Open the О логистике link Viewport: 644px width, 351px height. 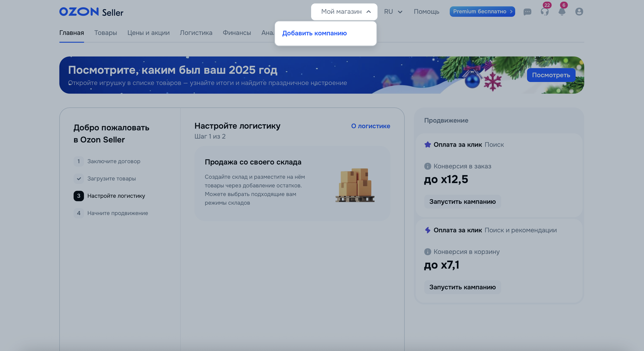point(371,126)
